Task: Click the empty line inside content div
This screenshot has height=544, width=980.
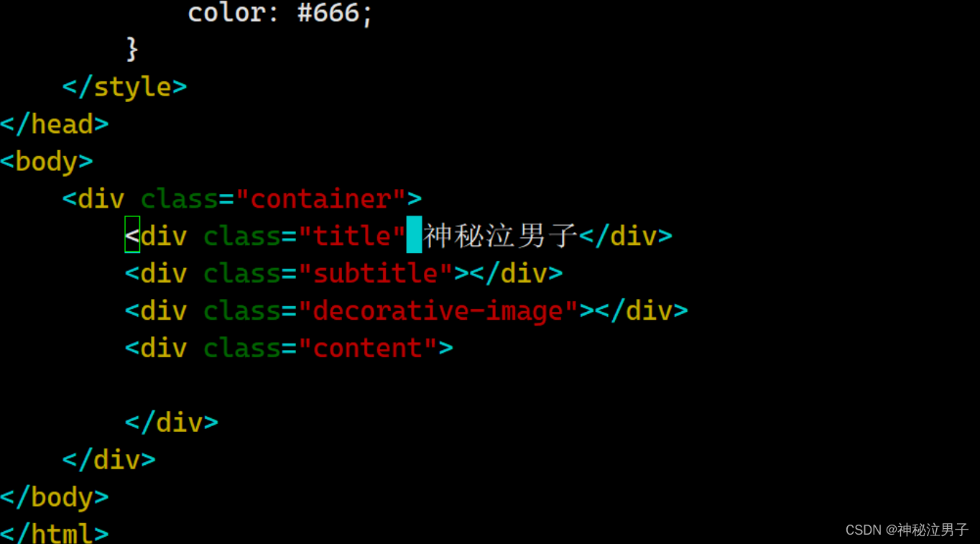Action: point(490,385)
